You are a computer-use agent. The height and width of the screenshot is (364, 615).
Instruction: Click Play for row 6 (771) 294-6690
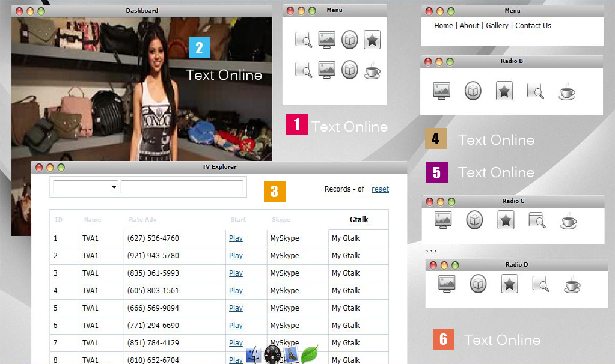click(236, 326)
